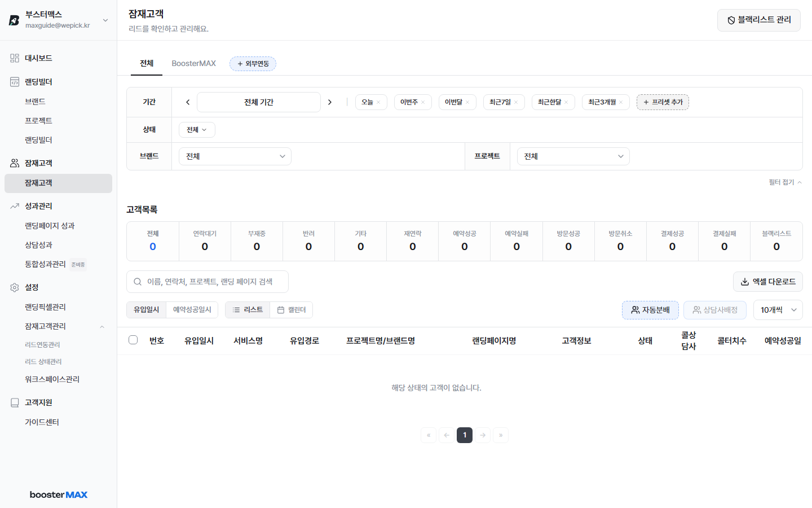
Task: Click the 대시보드 dashboard icon
Action: pos(15,58)
